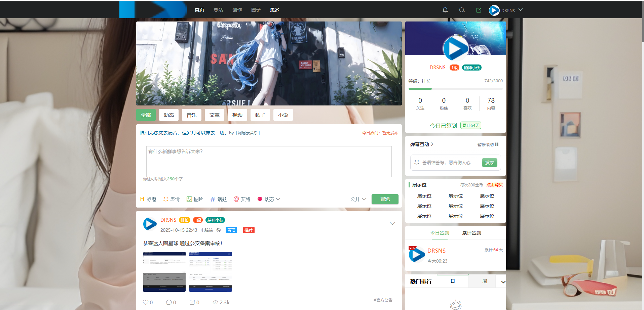This screenshot has width=644, height=310.
Task: Click the 有什么新鲜事 text input box
Action: click(x=269, y=161)
